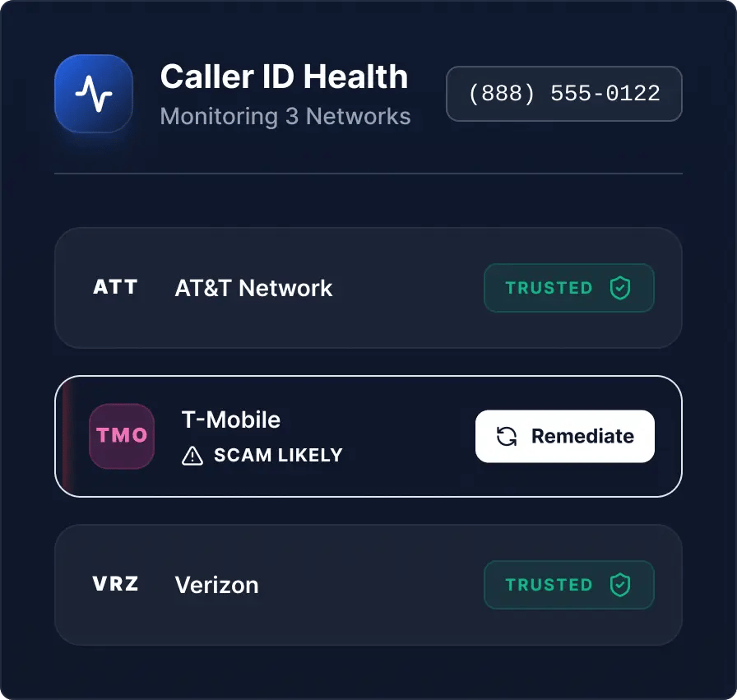Click the refresh icon in Remediate button
Image resolution: width=737 pixels, height=700 pixels.
tap(507, 436)
